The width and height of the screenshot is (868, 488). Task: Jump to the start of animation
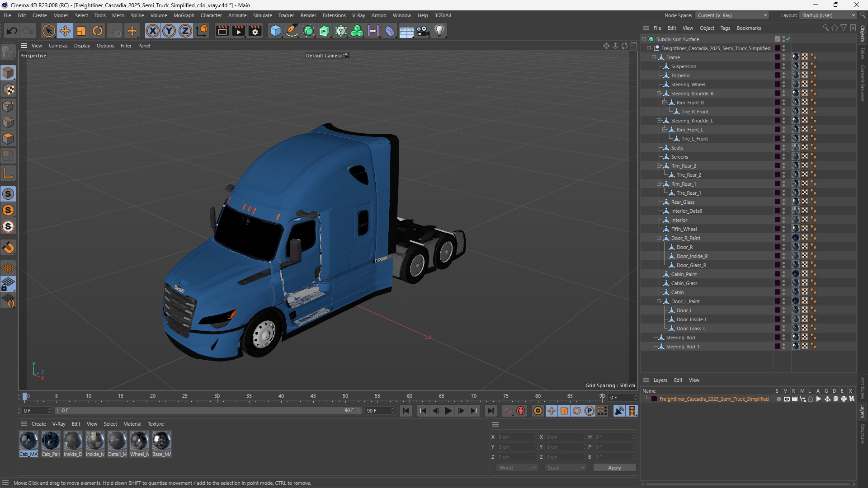click(x=406, y=411)
